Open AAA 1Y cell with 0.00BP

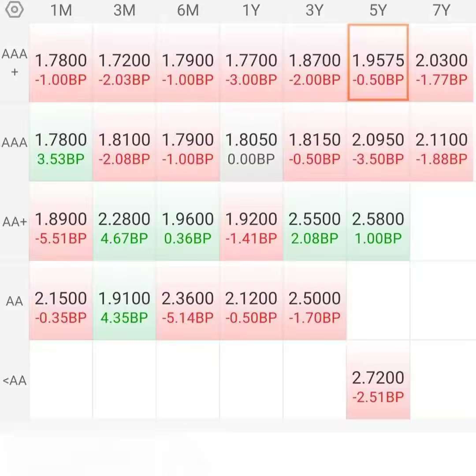pyautogui.click(x=251, y=142)
